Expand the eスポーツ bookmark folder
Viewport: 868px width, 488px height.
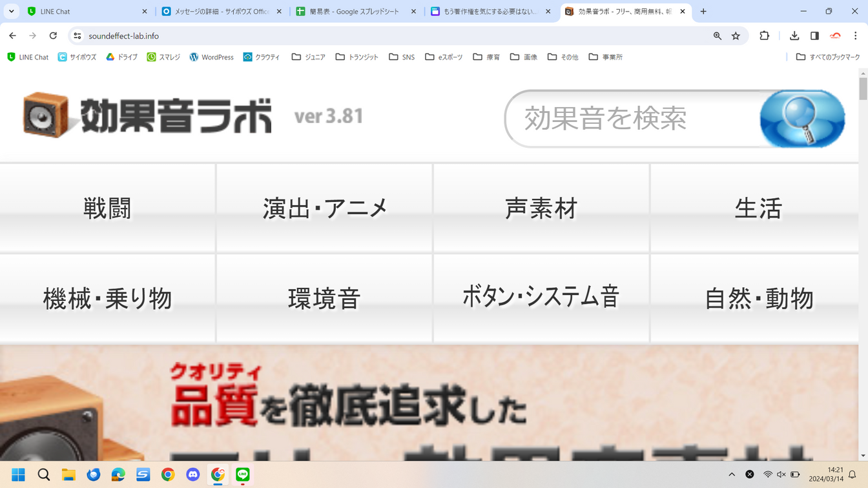[444, 57]
